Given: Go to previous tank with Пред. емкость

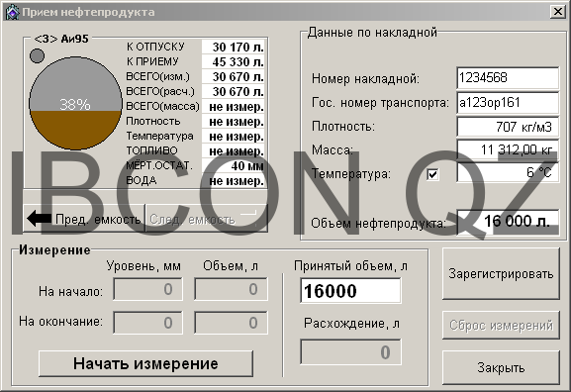Looking at the screenshot, I should point(84,218).
